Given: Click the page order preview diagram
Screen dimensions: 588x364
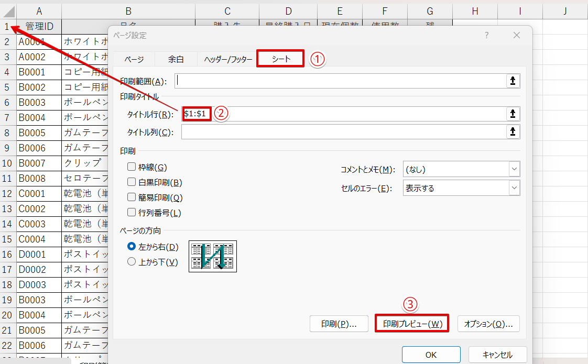Looking at the screenshot, I should 212,256.
